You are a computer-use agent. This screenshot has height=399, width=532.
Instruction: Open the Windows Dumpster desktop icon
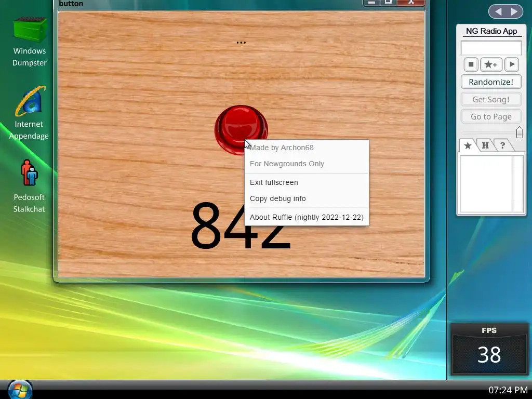point(30,42)
